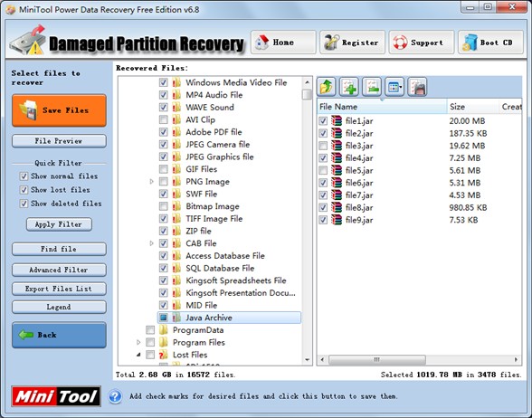The height and width of the screenshot is (418, 532).
Task: Open the view mode toolbar dropdown icon
Action: [394, 87]
